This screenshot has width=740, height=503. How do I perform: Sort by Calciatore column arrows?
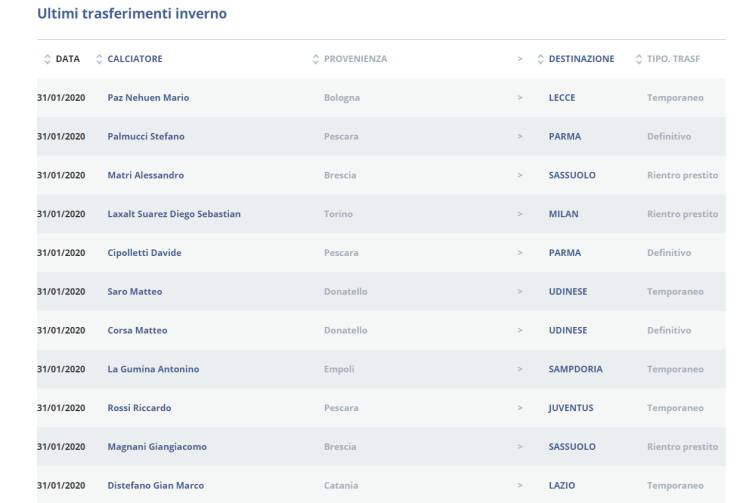tap(99, 59)
